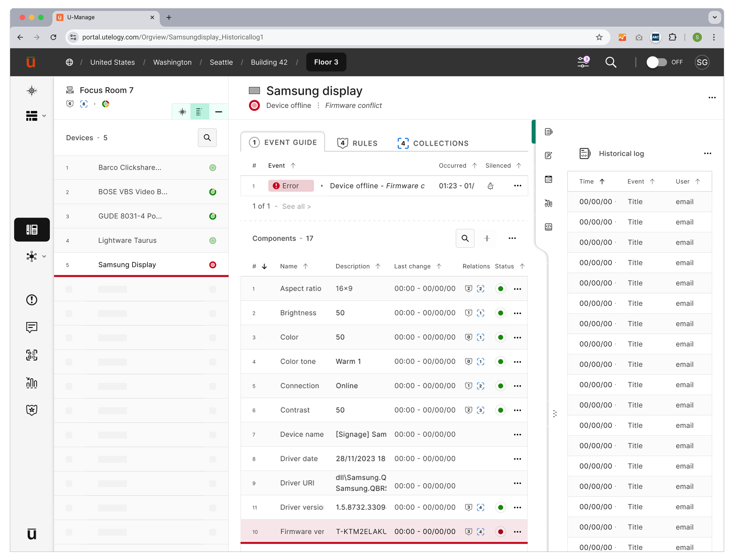The width and height of the screenshot is (734, 560).
Task: Toggle the OFF switch in header
Action: point(656,62)
